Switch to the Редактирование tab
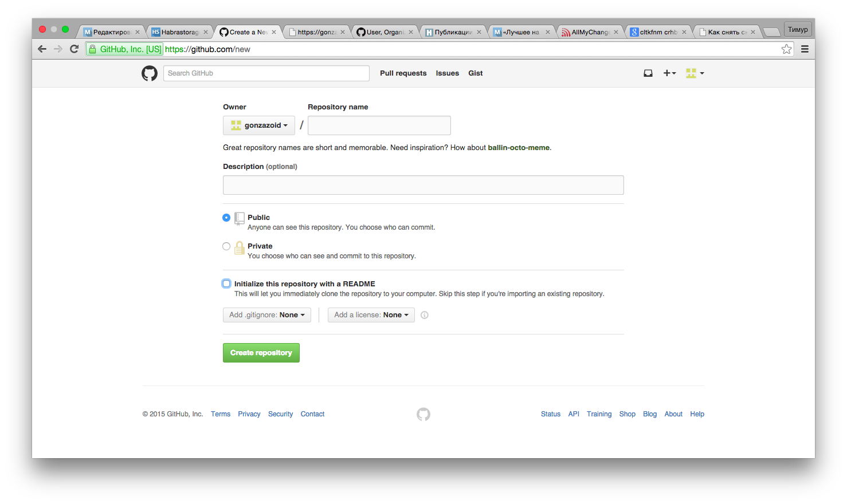 pyautogui.click(x=112, y=32)
